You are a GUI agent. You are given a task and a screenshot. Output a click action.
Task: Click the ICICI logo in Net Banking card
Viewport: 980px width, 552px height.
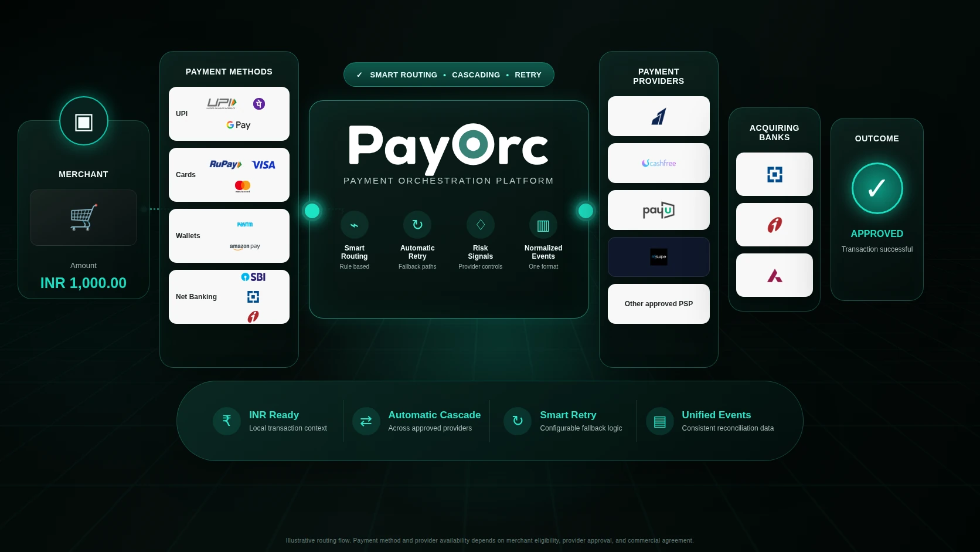[x=253, y=317]
